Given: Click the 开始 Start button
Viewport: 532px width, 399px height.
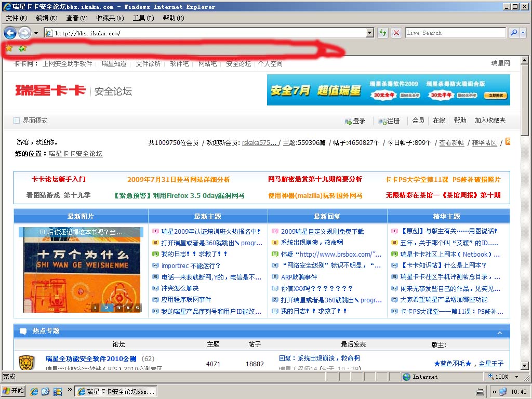Looking at the screenshot, I should [x=13, y=391].
